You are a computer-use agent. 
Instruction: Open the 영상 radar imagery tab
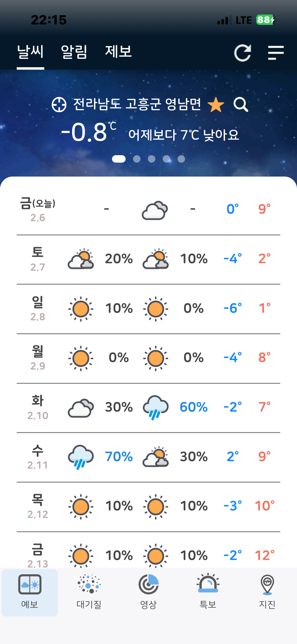148,592
